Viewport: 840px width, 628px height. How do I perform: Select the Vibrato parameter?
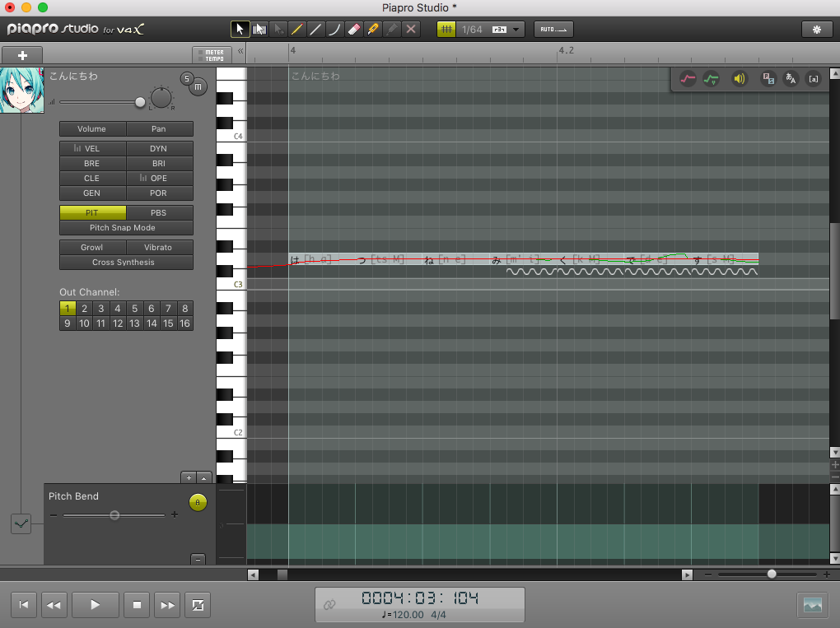tap(160, 248)
